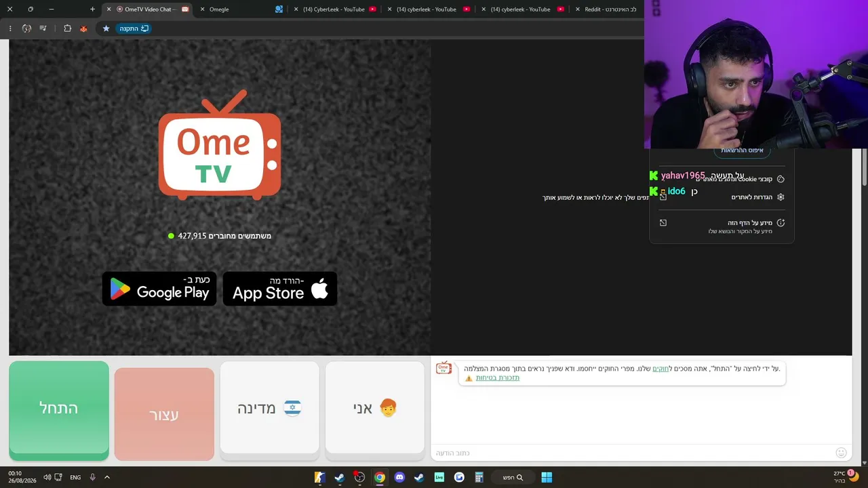Close the OmeTV Video Chat tab
868x488 pixels.
[x=108, y=9]
